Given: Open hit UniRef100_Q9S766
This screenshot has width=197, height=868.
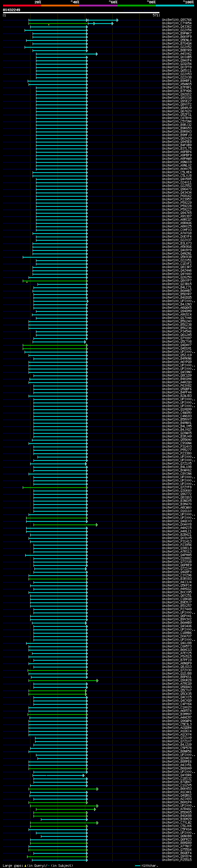Looking at the screenshot, I should click(177, 20).
